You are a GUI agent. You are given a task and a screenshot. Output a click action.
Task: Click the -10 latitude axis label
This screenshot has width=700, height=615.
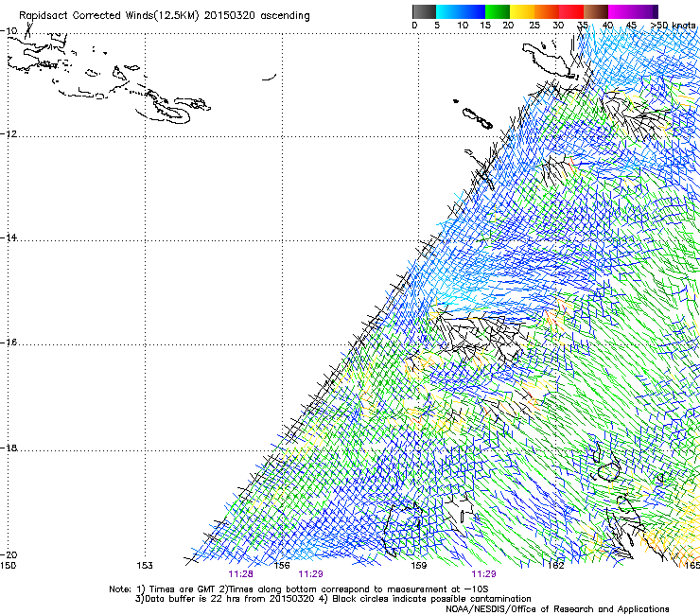click(x=9, y=31)
